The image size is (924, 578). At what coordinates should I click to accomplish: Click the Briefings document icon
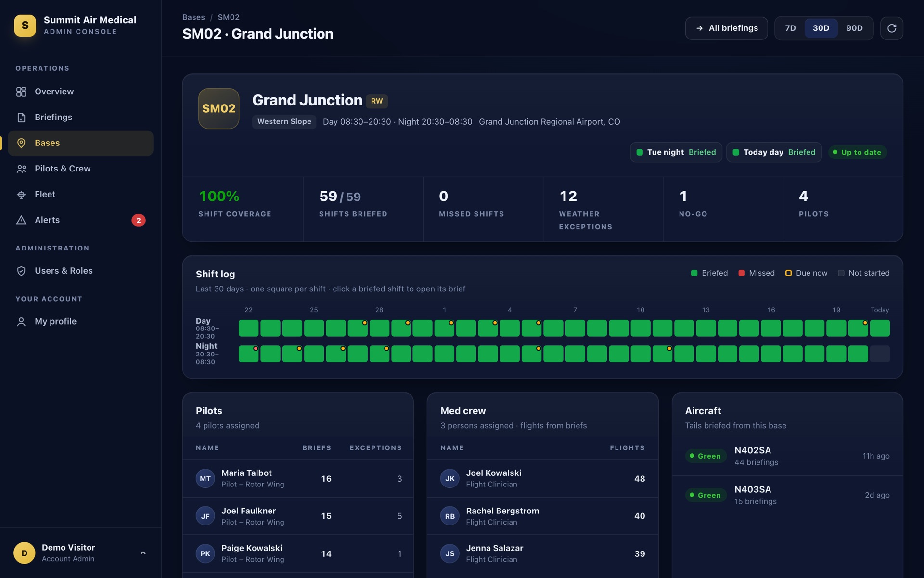point(21,117)
